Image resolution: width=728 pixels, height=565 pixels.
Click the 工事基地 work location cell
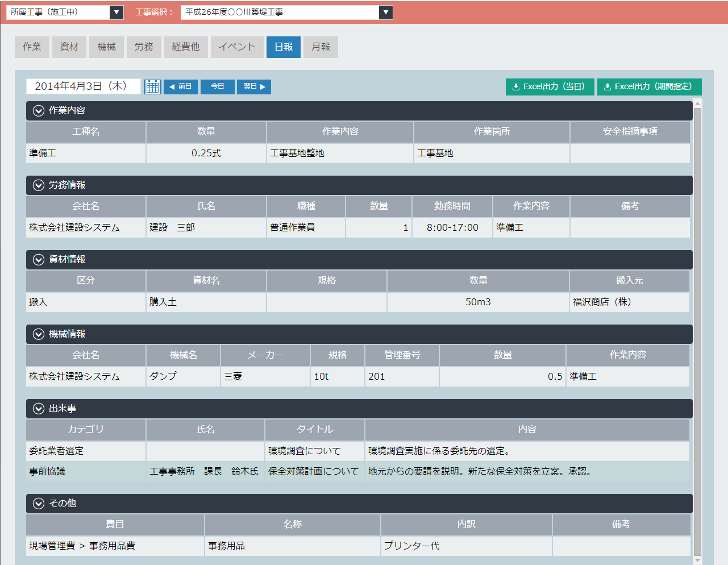tap(492, 153)
